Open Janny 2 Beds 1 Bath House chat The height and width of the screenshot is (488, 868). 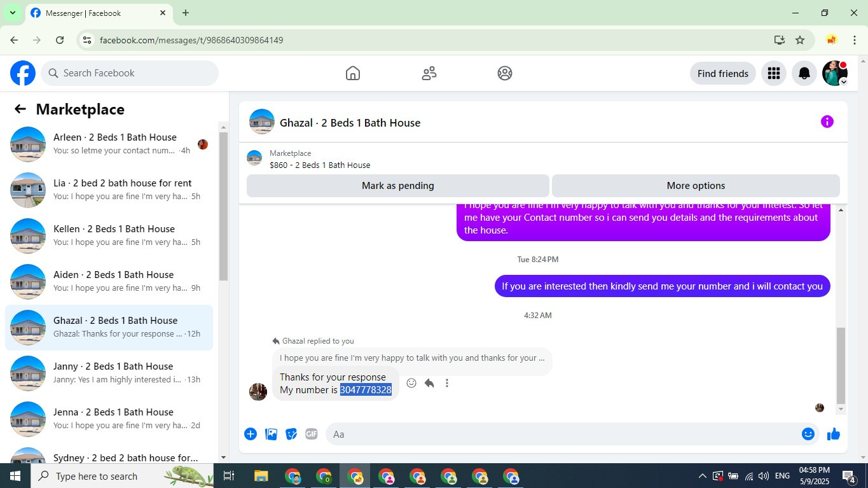click(x=109, y=373)
